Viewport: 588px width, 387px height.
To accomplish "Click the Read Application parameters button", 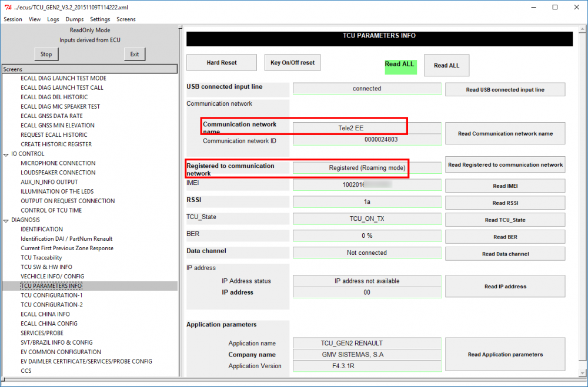I will click(505, 354).
